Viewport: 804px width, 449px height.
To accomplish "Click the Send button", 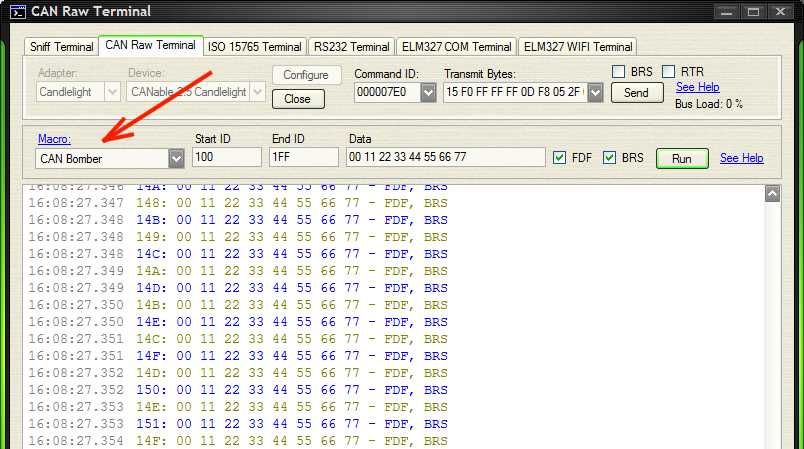I will coord(637,93).
